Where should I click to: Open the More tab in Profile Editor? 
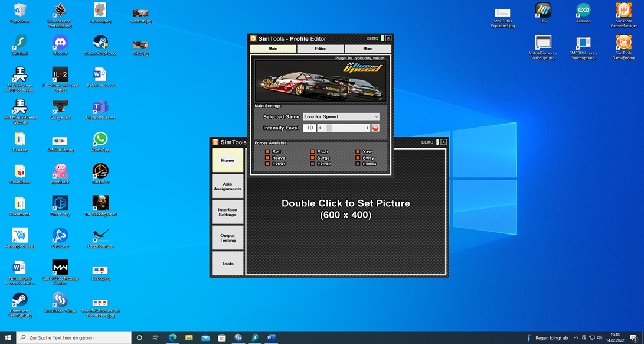click(x=368, y=48)
